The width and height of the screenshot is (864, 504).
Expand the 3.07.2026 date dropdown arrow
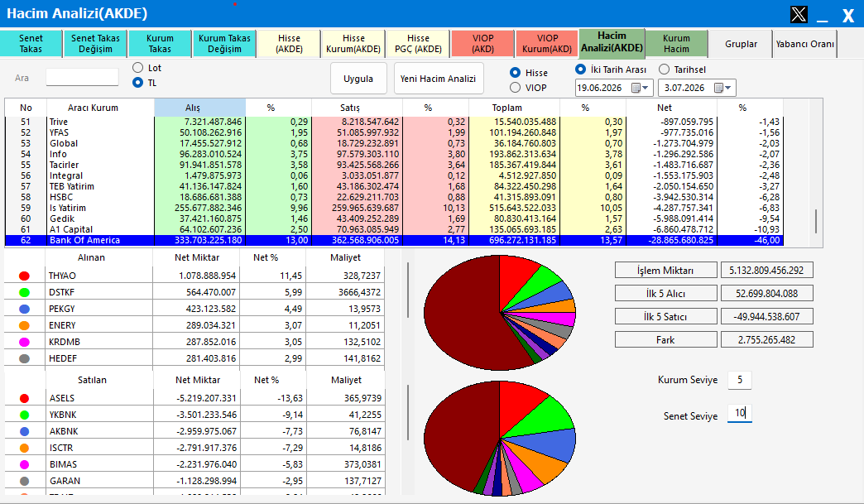coord(728,88)
